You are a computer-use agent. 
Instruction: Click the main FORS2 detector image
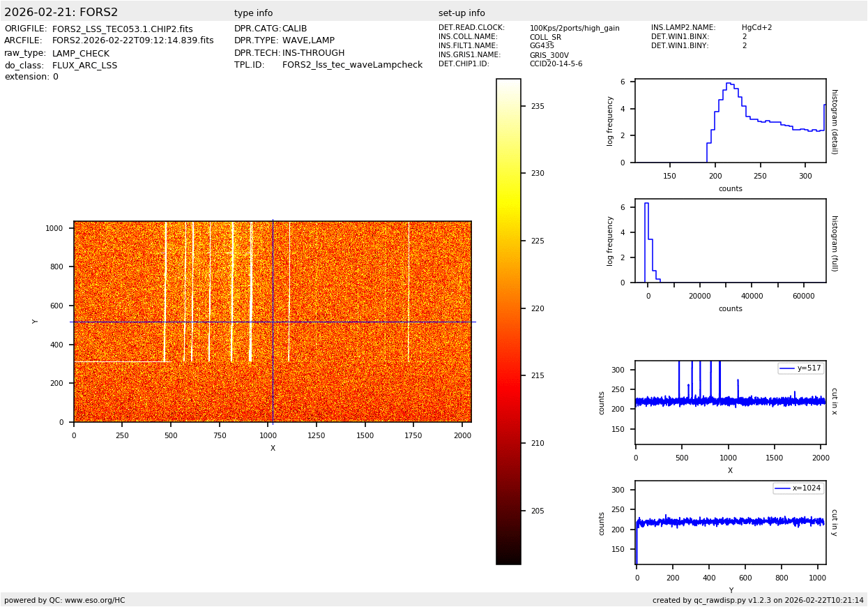point(272,322)
